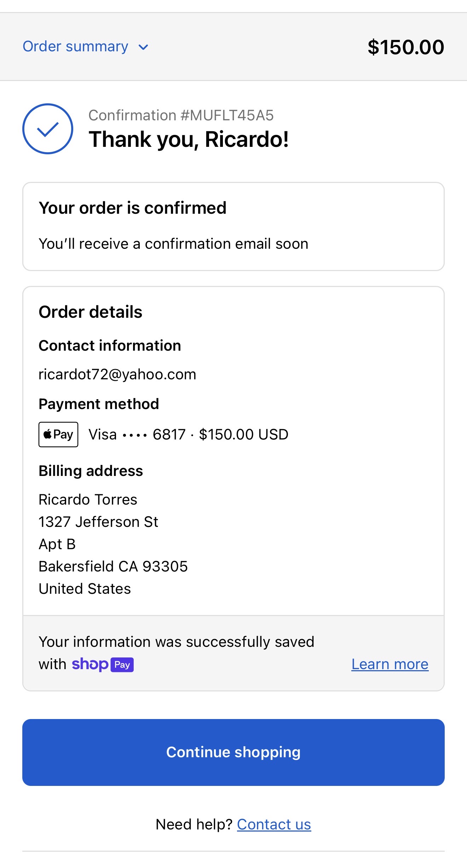The image size is (467, 868).
Task: Click the $150.00 order total
Action: pyautogui.click(x=405, y=47)
